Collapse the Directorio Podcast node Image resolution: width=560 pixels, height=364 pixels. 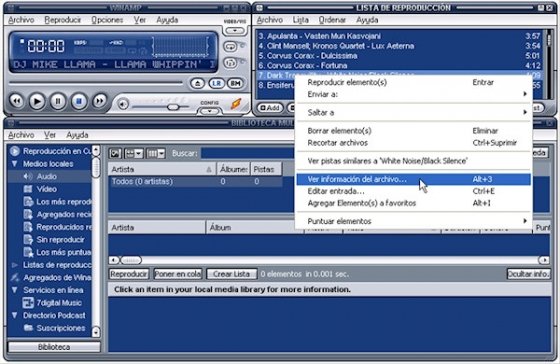15,315
